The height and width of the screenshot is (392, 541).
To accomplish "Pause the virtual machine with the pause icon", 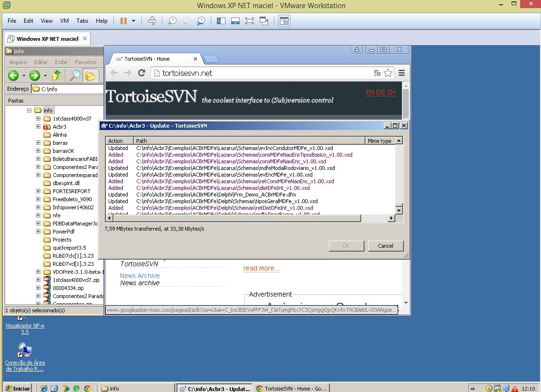I will 123,21.
